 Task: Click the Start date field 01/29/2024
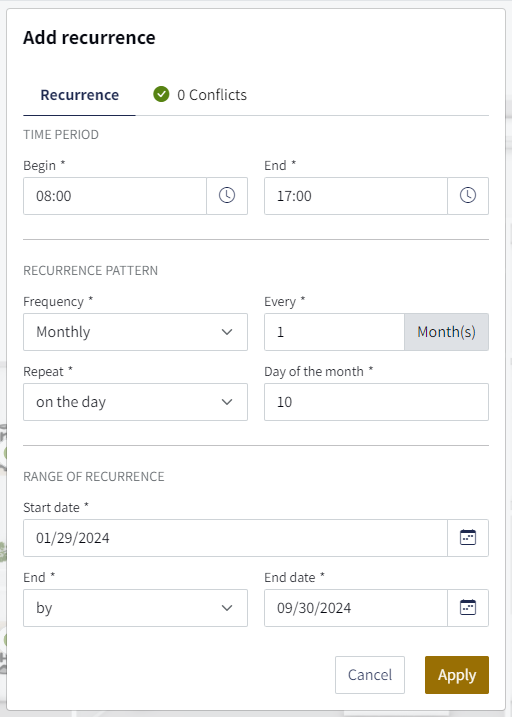[235, 538]
